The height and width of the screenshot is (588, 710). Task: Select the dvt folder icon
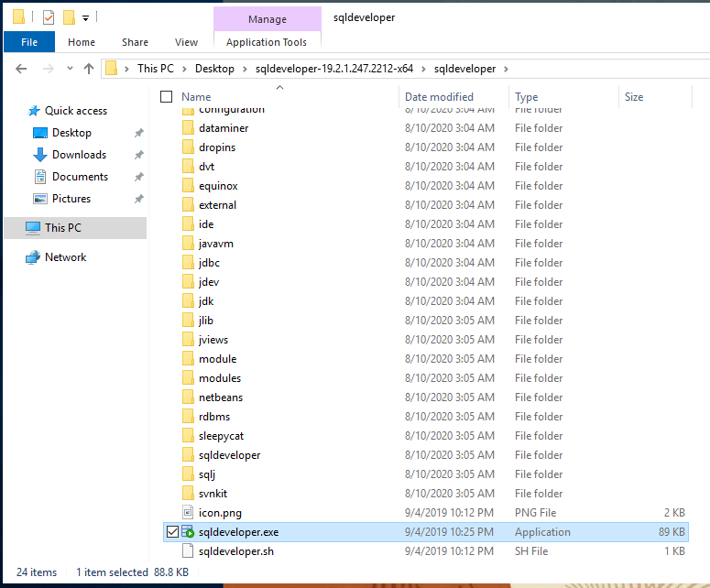point(188,167)
